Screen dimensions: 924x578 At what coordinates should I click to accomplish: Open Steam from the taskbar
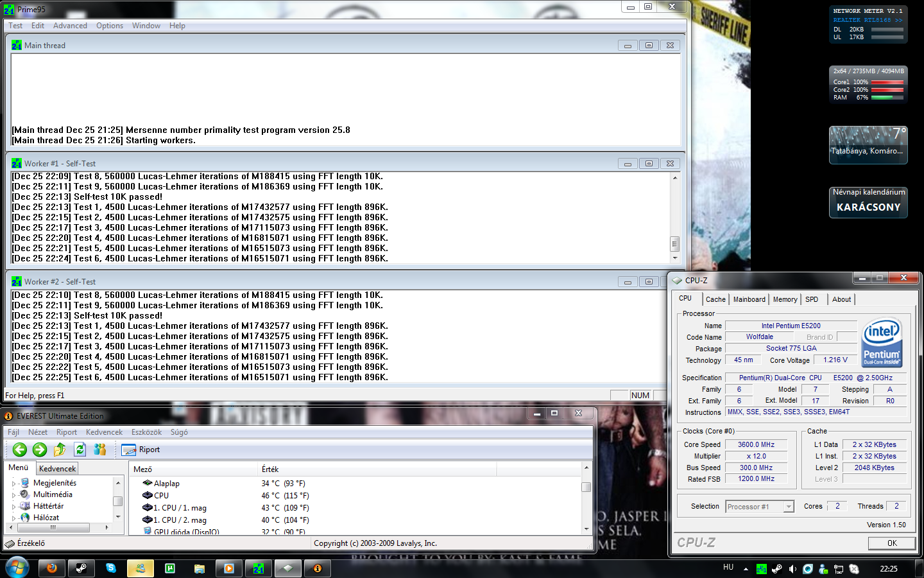[81, 568]
